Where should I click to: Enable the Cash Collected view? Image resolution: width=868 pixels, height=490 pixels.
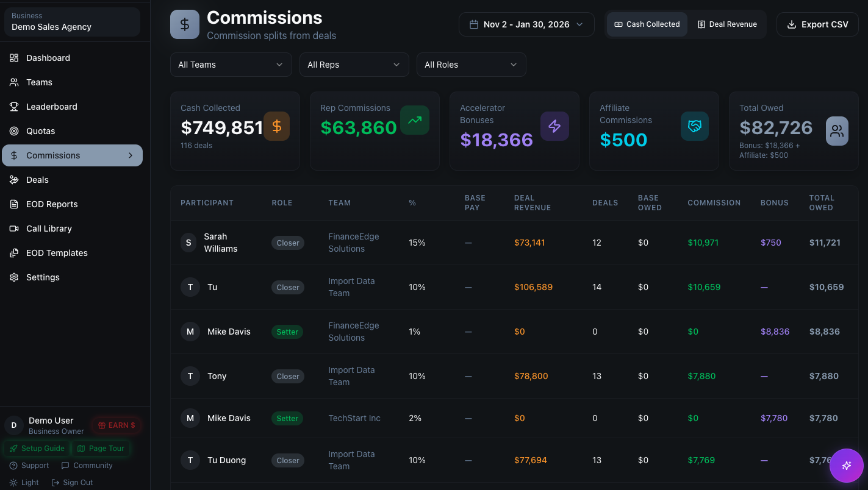coord(647,24)
